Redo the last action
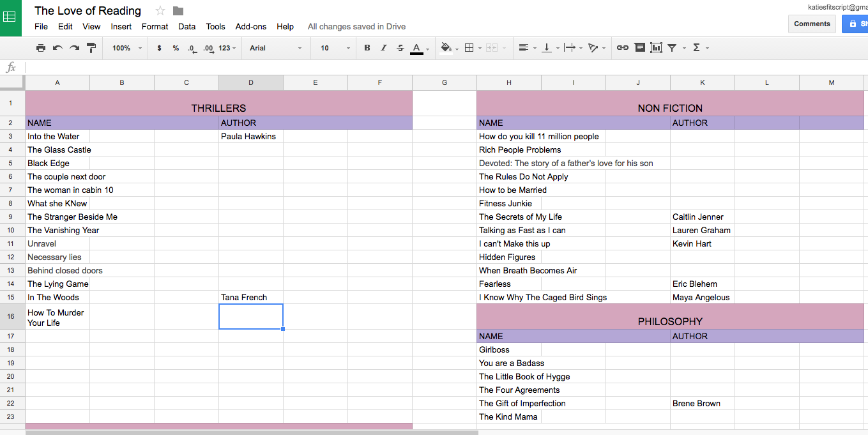The image size is (868, 435). tap(74, 48)
